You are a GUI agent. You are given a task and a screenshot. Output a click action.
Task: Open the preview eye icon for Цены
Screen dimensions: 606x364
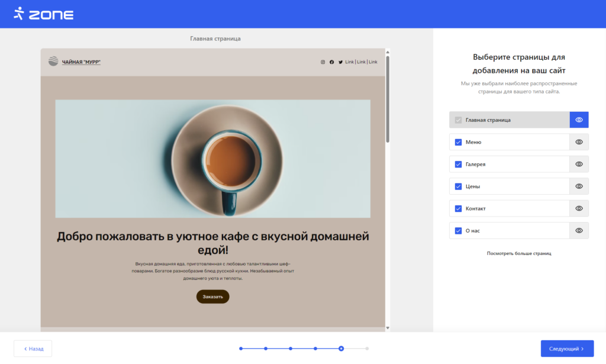pos(579,186)
